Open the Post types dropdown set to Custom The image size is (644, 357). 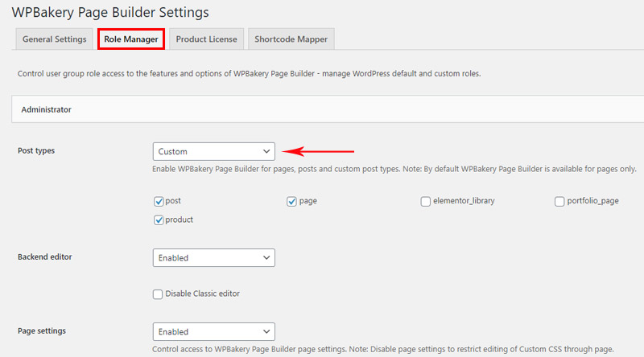point(214,151)
